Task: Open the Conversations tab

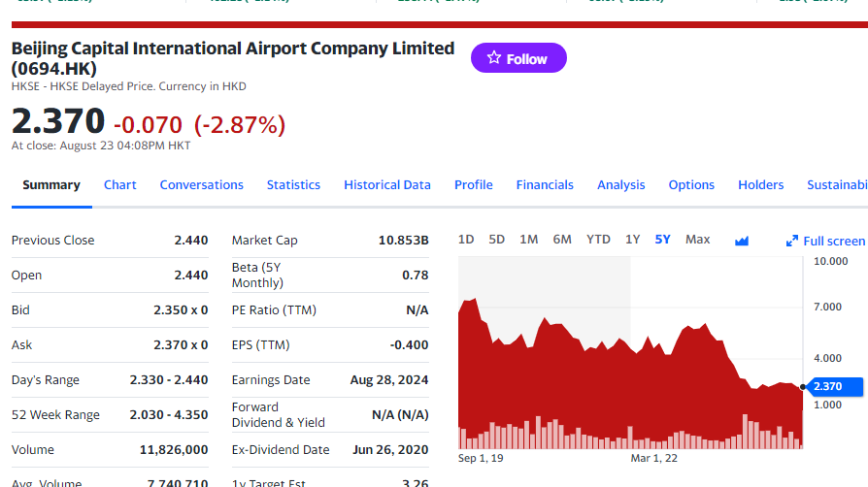Action: click(202, 185)
